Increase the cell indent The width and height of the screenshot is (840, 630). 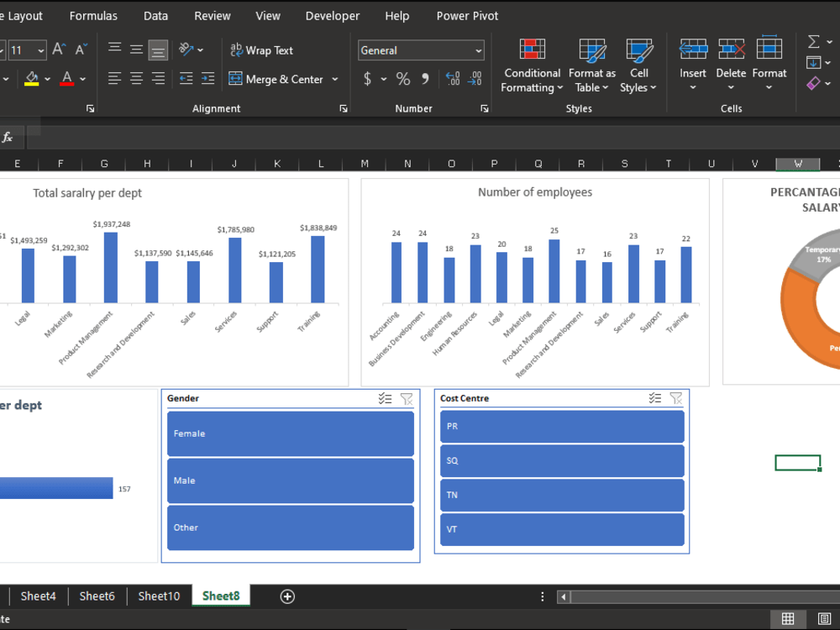click(207, 79)
